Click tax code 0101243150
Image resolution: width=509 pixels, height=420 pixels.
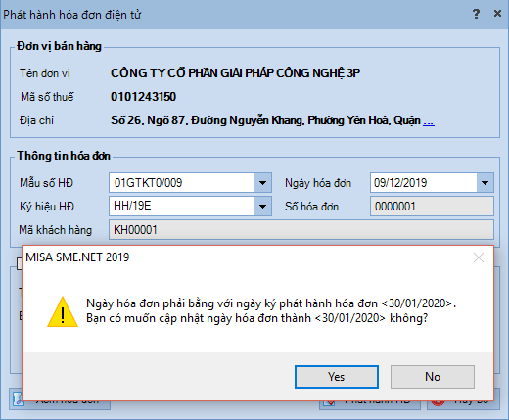[x=143, y=97]
